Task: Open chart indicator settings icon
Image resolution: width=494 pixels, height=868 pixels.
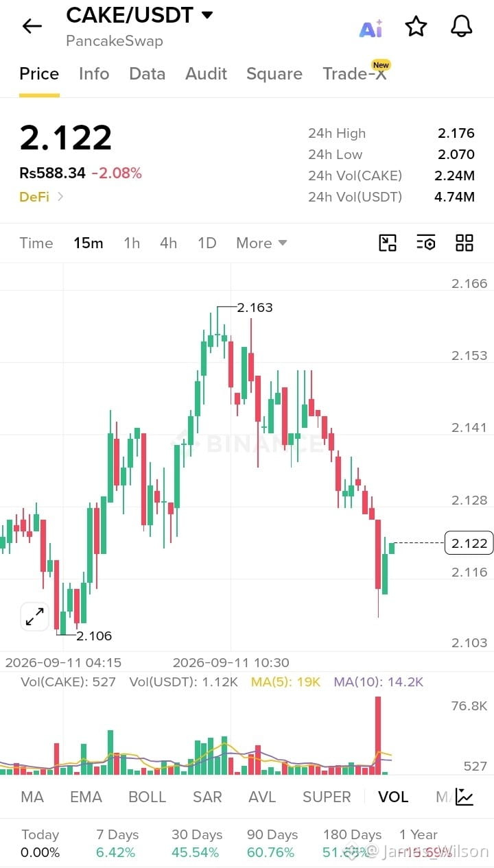Action: (x=426, y=243)
